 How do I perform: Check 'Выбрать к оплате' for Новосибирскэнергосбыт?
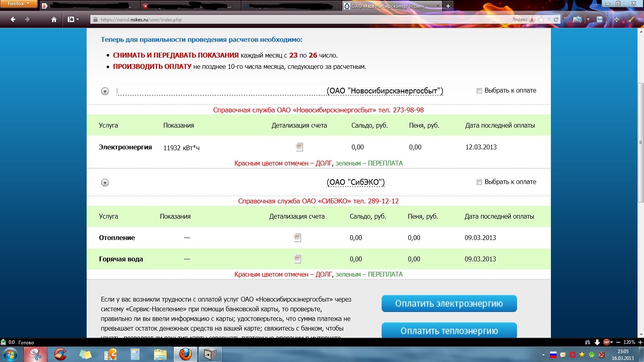479,91
